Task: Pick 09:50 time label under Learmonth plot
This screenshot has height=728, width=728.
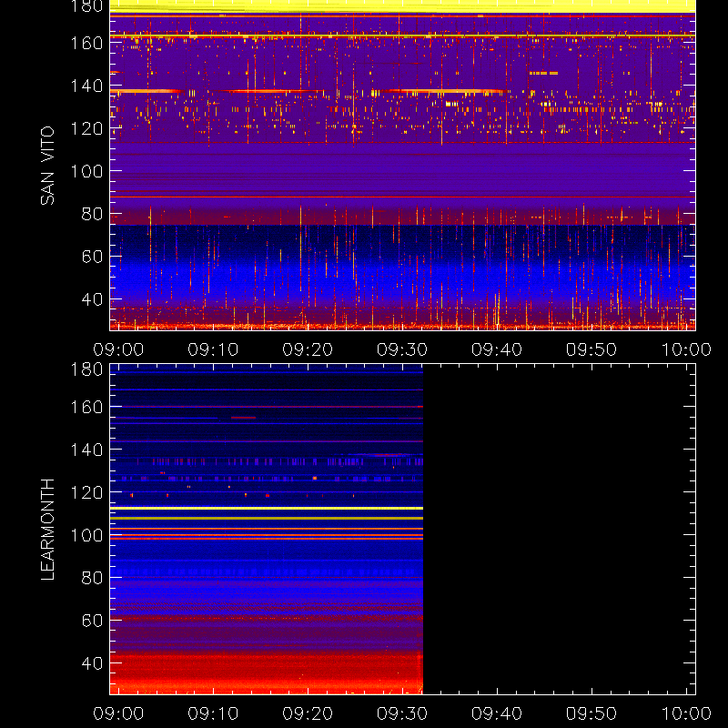Action: [x=591, y=713]
